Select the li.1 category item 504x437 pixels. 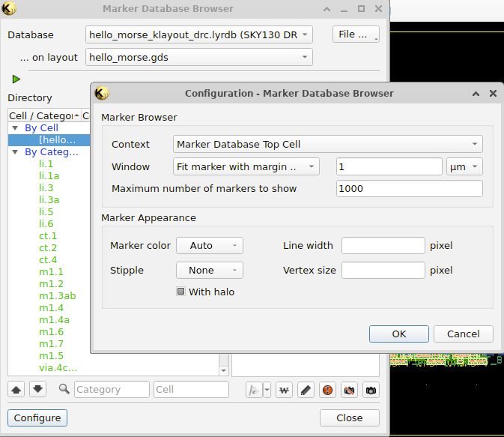46,164
